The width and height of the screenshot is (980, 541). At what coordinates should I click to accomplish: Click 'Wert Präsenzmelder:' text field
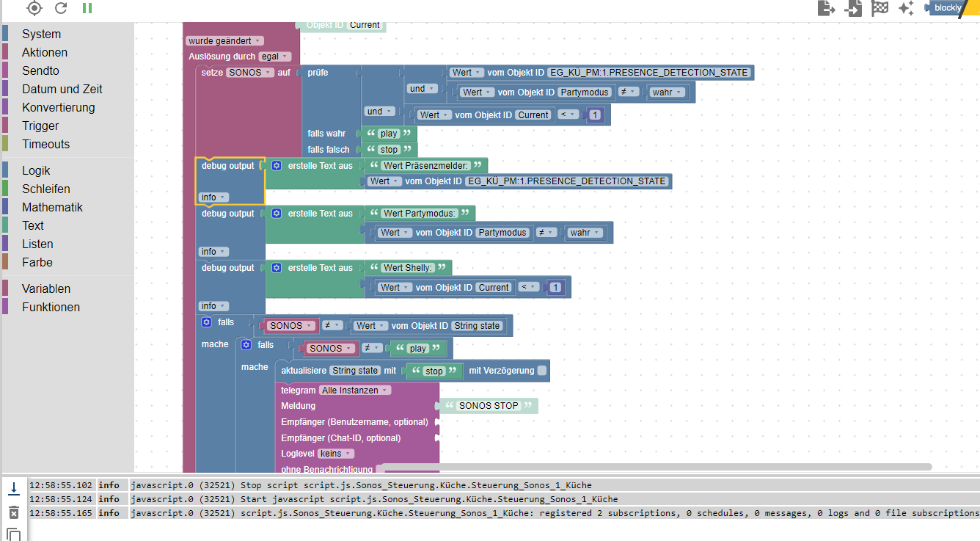pos(425,166)
